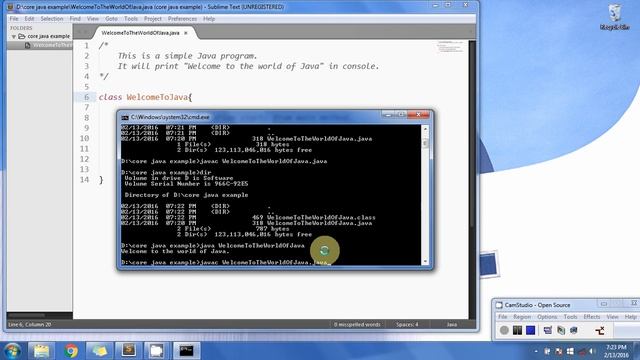The image size is (640, 360).
Task: Toggle CamStudio screen annotations icon
Action: pyautogui.click(x=548, y=330)
